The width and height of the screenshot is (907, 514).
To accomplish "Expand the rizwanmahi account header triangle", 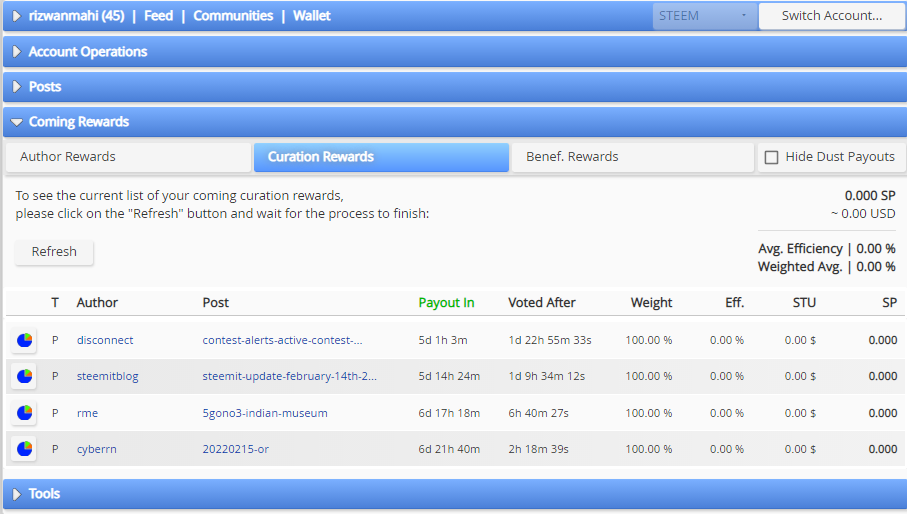I will coord(17,16).
